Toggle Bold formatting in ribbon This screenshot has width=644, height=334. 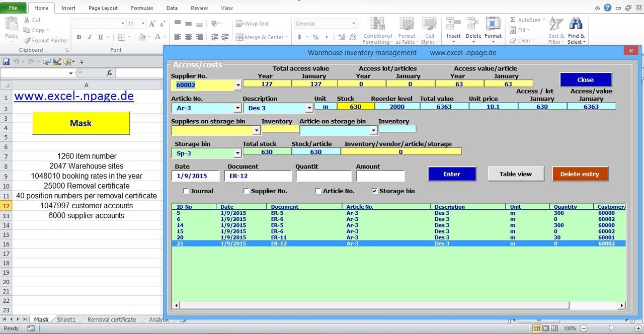(x=79, y=37)
